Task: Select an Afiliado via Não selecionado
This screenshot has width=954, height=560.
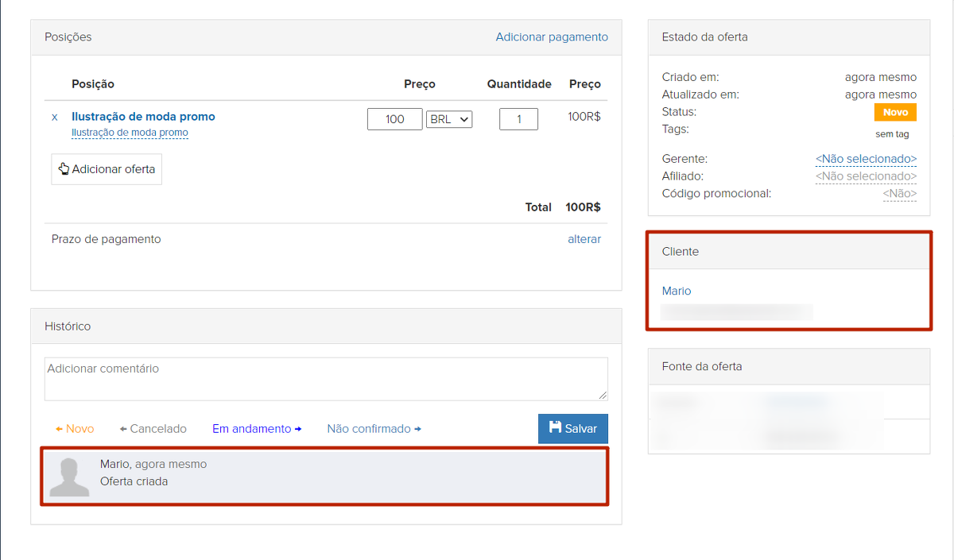Action: tap(866, 176)
